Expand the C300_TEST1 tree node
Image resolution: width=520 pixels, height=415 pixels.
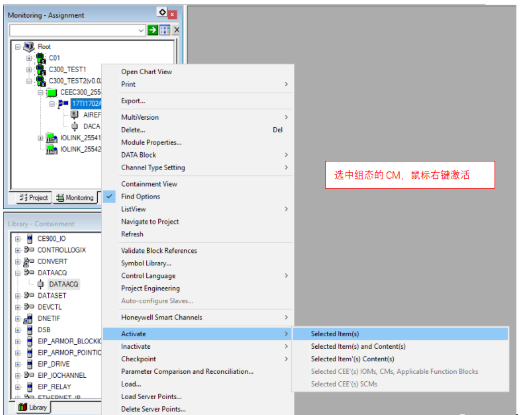tap(29, 70)
